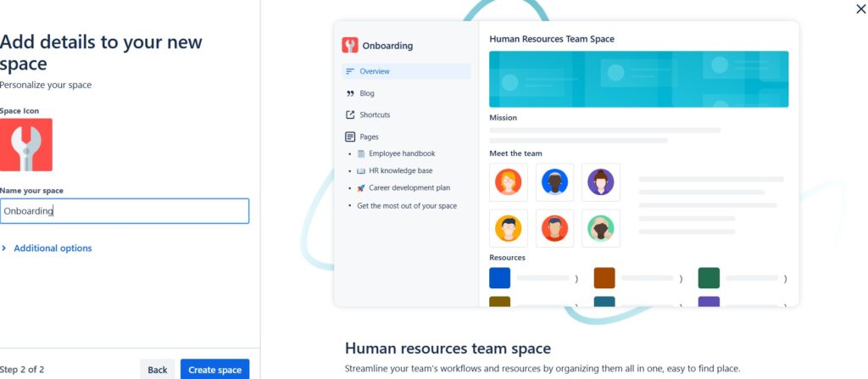
Task: Click the HR knowledge base book icon
Action: point(361,170)
